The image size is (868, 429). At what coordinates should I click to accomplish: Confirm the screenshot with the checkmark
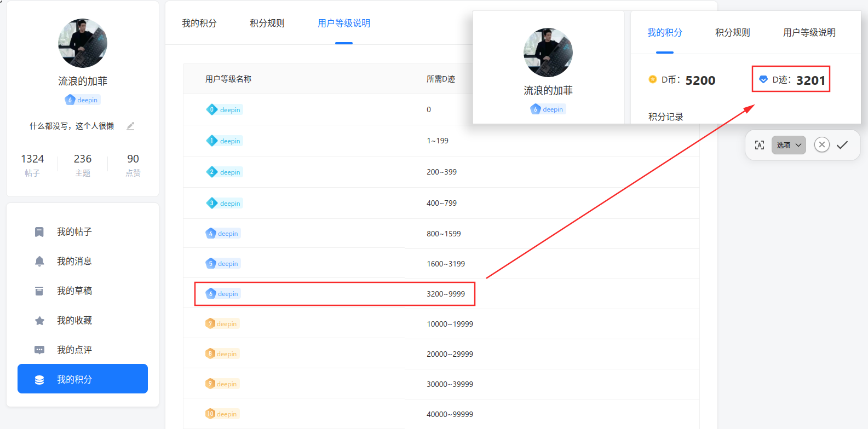coord(842,145)
